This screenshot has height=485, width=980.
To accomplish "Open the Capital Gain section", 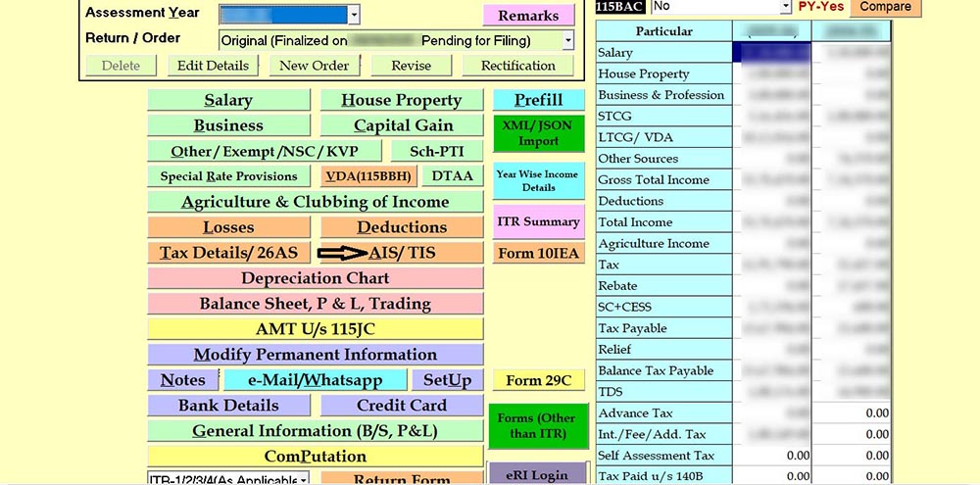I will click(x=403, y=125).
